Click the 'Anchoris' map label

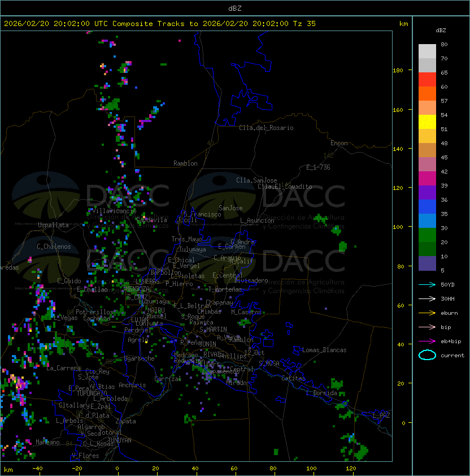click(x=132, y=385)
